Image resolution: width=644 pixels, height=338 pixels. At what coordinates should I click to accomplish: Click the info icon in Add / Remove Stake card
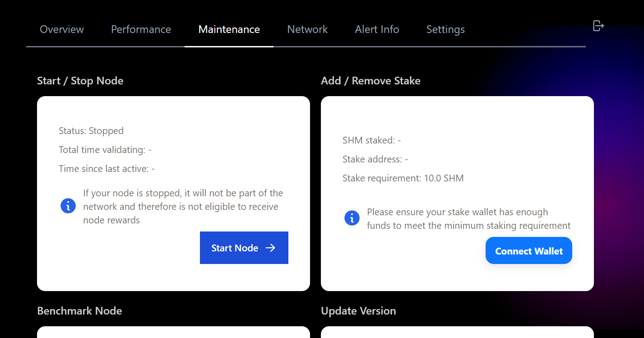click(352, 218)
